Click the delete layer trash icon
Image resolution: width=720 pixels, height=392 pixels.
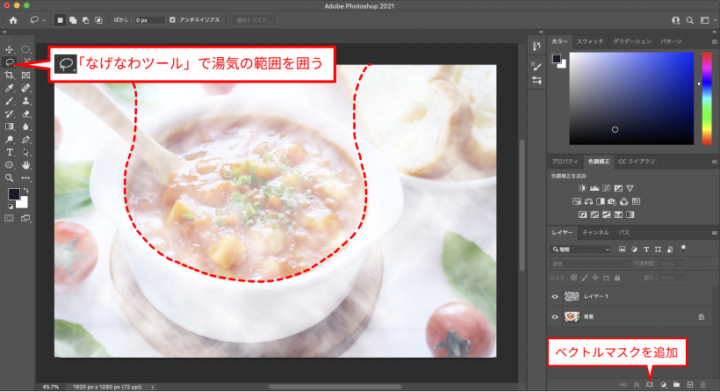[703, 385]
